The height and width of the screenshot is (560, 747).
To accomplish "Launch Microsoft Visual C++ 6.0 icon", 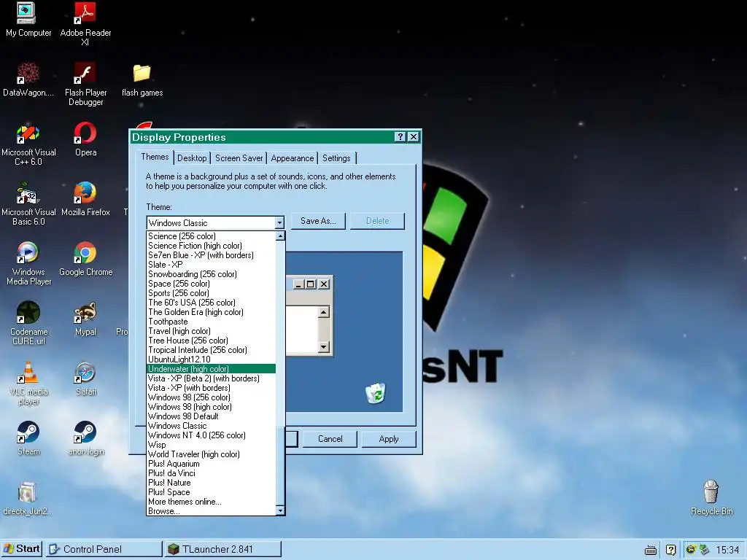I will tap(28, 143).
